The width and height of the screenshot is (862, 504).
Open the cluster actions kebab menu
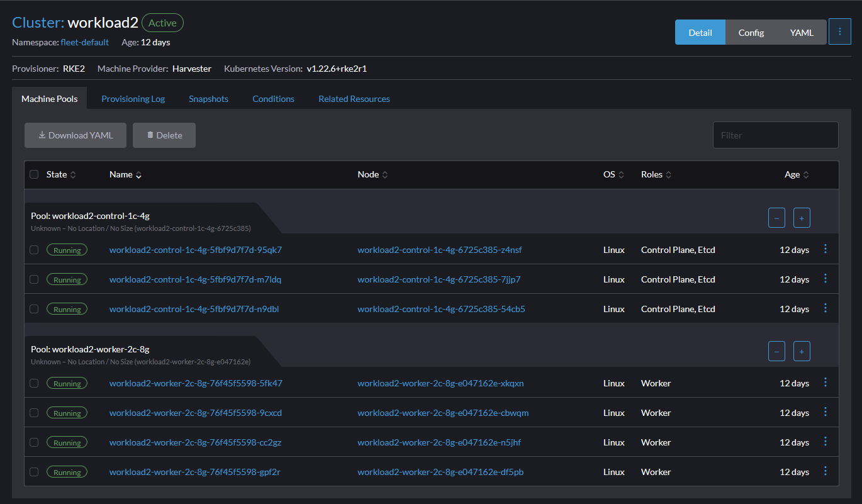pyautogui.click(x=840, y=31)
